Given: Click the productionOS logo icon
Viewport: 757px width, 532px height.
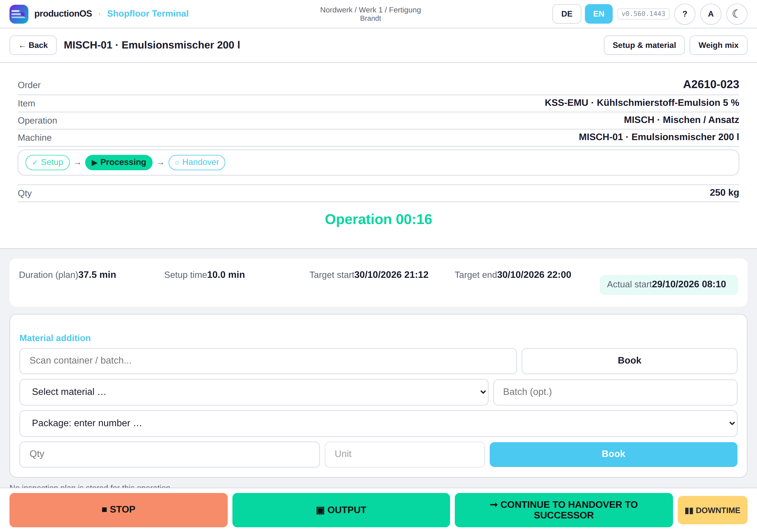Looking at the screenshot, I should 19,14.
